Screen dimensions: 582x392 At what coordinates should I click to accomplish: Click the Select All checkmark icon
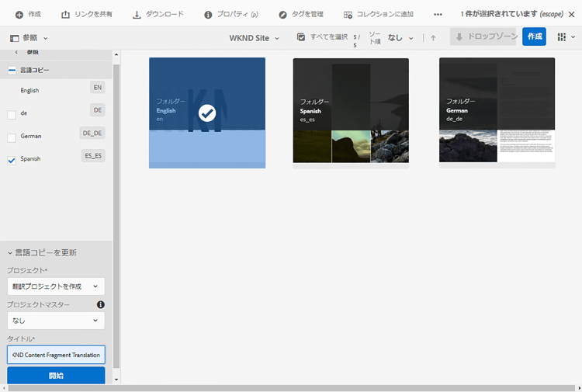pos(301,36)
